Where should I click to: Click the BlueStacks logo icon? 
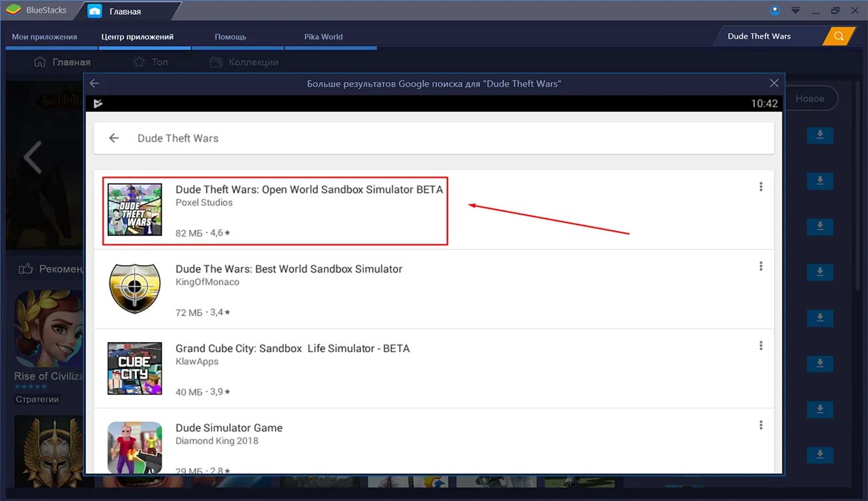click(x=13, y=11)
